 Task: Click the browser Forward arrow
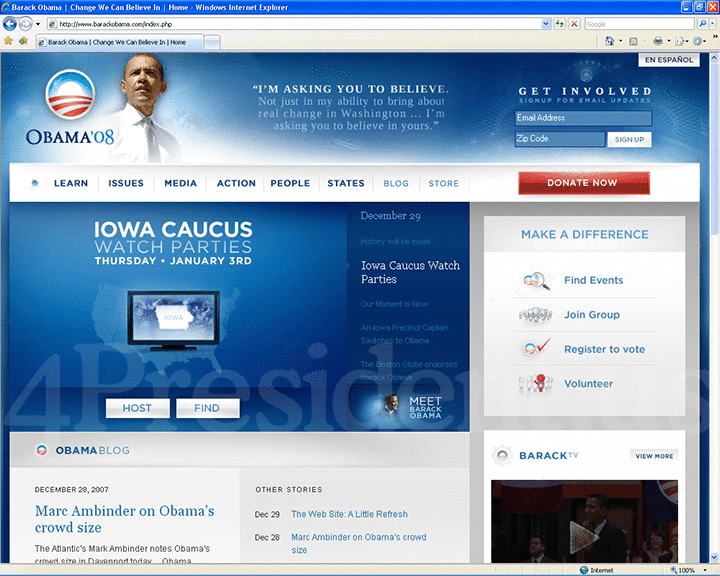click(25, 23)
